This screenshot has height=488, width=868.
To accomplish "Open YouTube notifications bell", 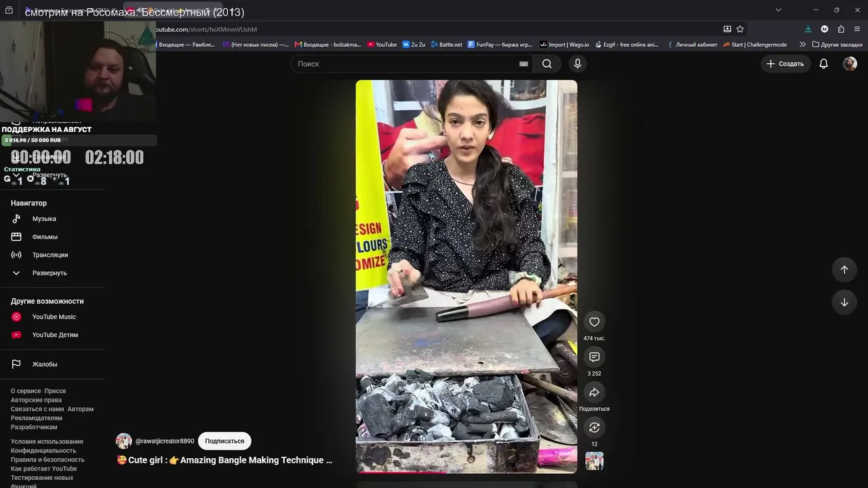I will point(824,64).
